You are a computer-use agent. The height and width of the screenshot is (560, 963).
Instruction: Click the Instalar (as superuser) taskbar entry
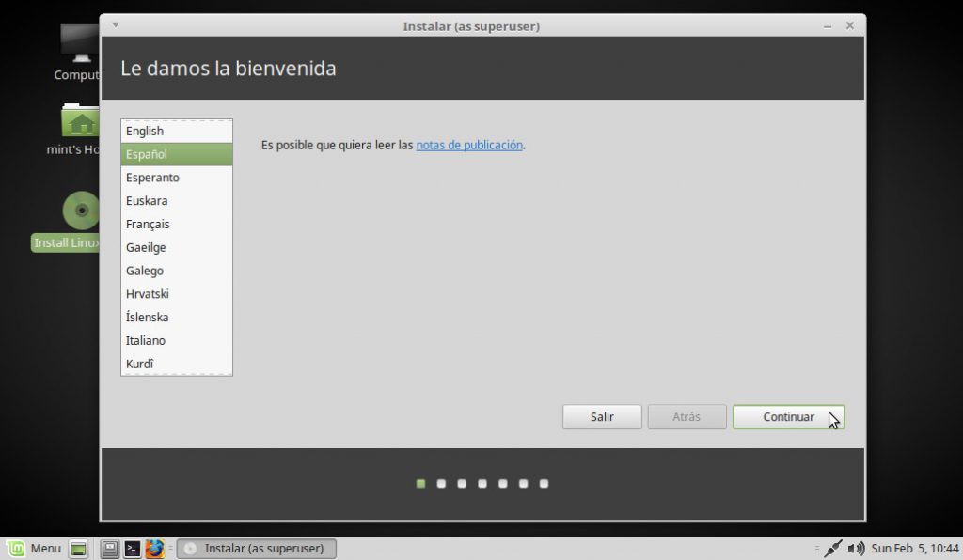pyautogui.click(x=257, y=549)
